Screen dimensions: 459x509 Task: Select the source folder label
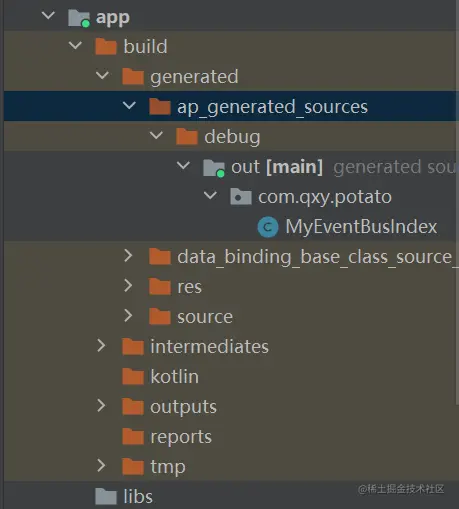click(x=205, y=317)
